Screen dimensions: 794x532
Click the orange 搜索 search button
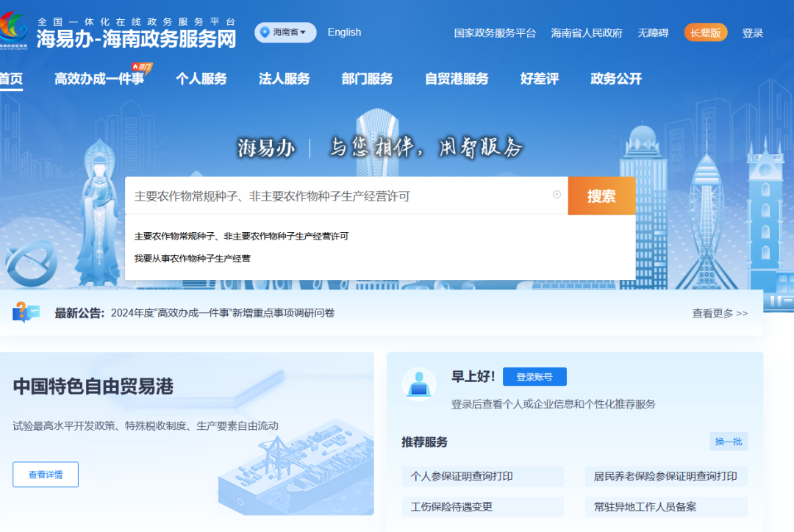pyautogui.click(x=601, y=196)
